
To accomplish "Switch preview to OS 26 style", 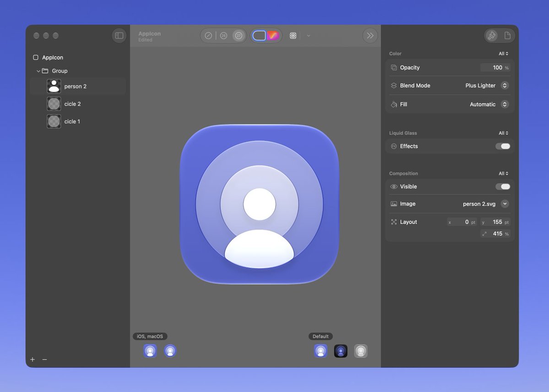I will click(x=224, y=36).
